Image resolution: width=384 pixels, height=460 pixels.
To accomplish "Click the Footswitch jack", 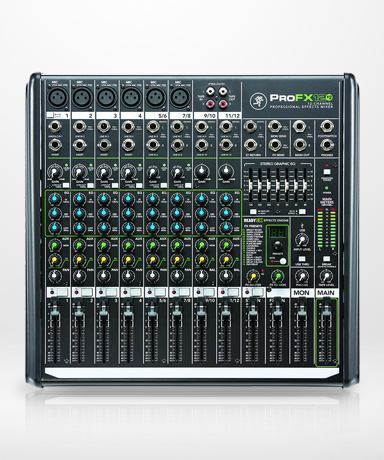I will [327, 127].
